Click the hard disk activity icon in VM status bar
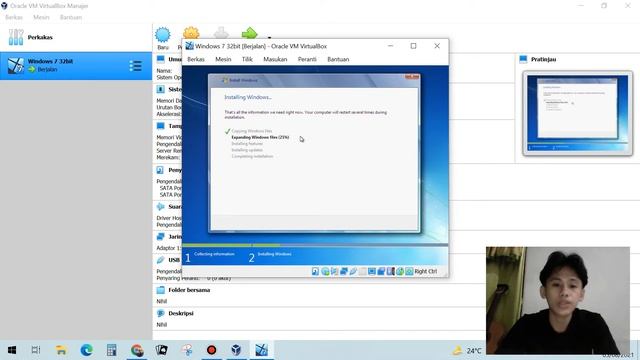The width and height of the screenshot is (640, 360). click(315, 271)
